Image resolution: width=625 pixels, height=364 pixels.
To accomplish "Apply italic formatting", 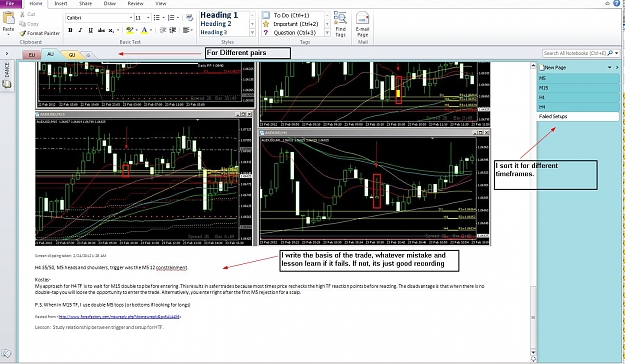I will [x=81, y=30].
